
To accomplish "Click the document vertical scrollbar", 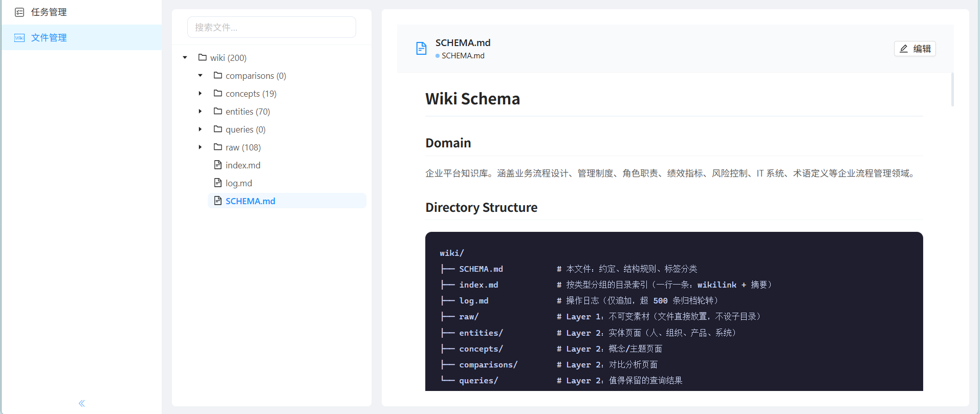I will 952,90.
